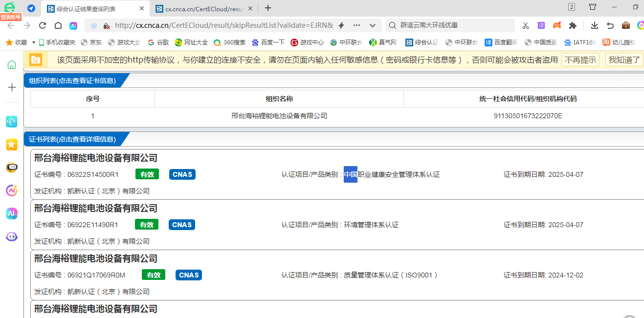This screenshot has height=318, width=644.
Task: Click the 有效 badge for 06922E11490R1
Action: click(147, 225)
